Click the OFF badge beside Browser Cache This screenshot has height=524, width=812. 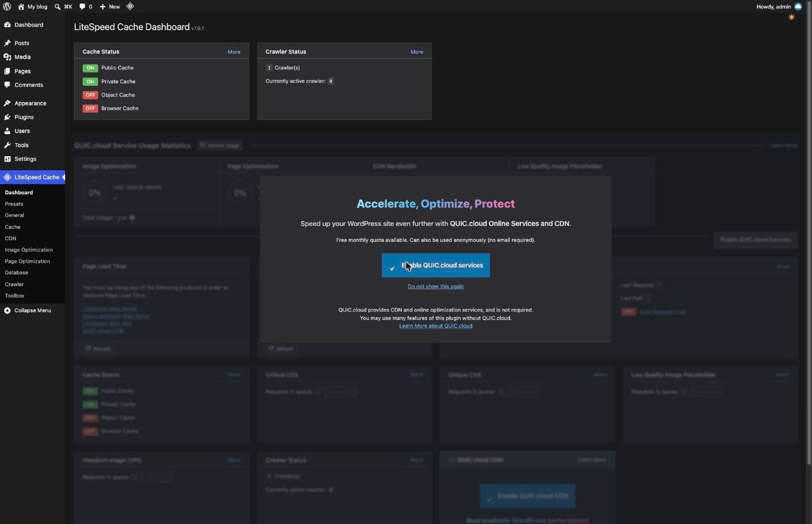click(90, 109)
